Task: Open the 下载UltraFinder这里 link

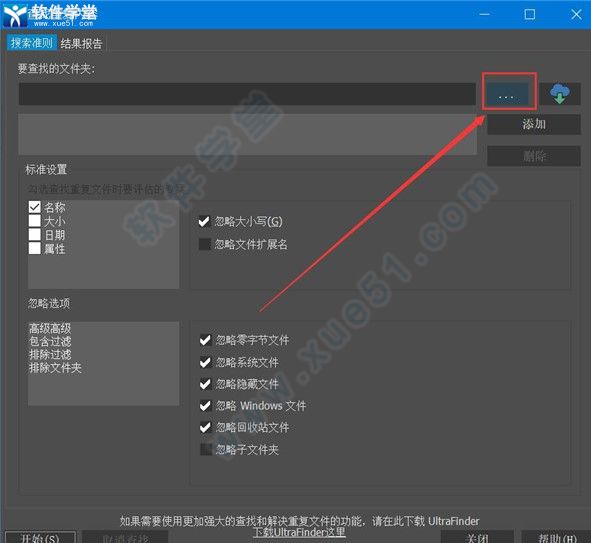Action: click(299, 532)
